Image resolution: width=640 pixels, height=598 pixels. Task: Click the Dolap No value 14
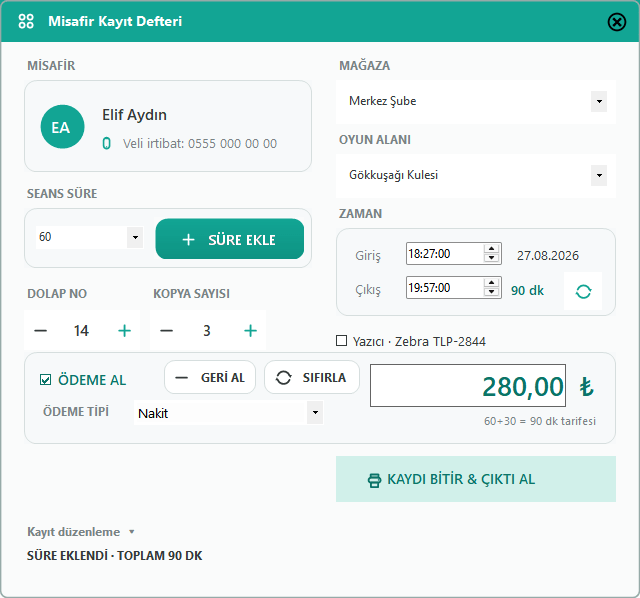click(81, 331)
